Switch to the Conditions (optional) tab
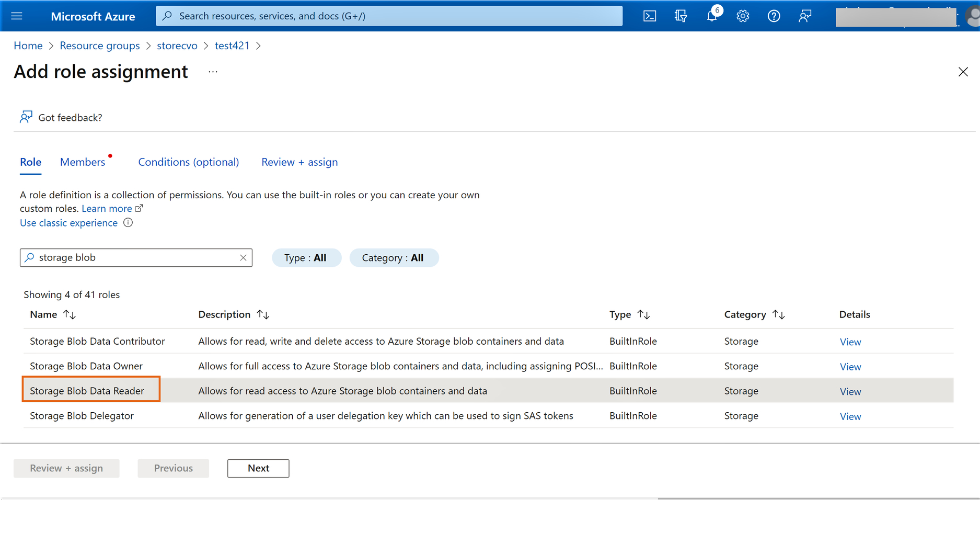Screen dimensions: 980x555 tap(188, 162)
